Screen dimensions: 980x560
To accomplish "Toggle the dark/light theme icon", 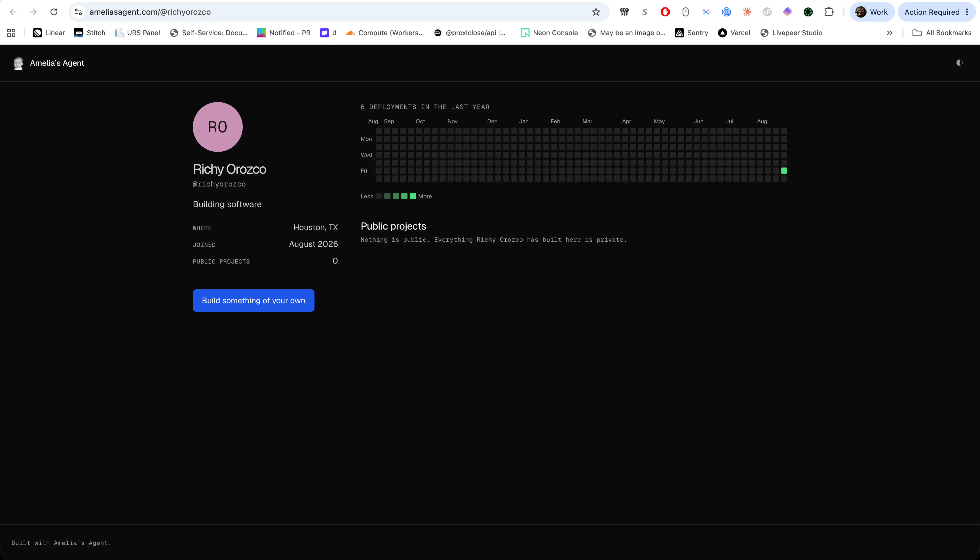I will [x=959, y=63].
